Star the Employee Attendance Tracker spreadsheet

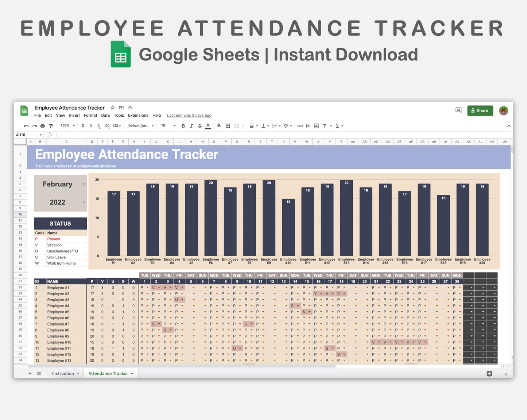[x=112, y=108]
